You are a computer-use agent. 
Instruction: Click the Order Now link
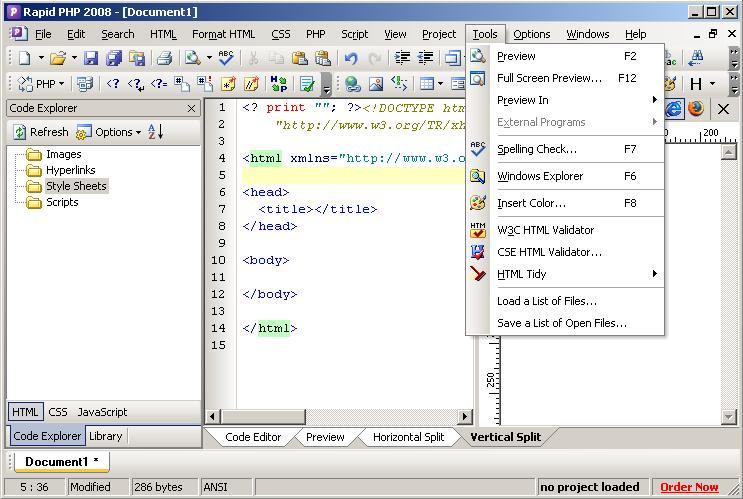[x=689, y=487]
